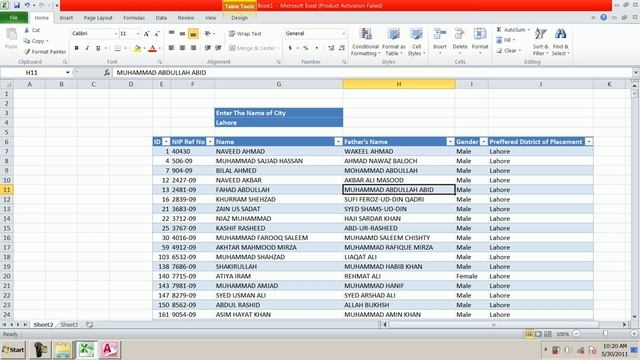Click the Windows Start button
The height and width of the screenshot is (360, 640).
13,350
